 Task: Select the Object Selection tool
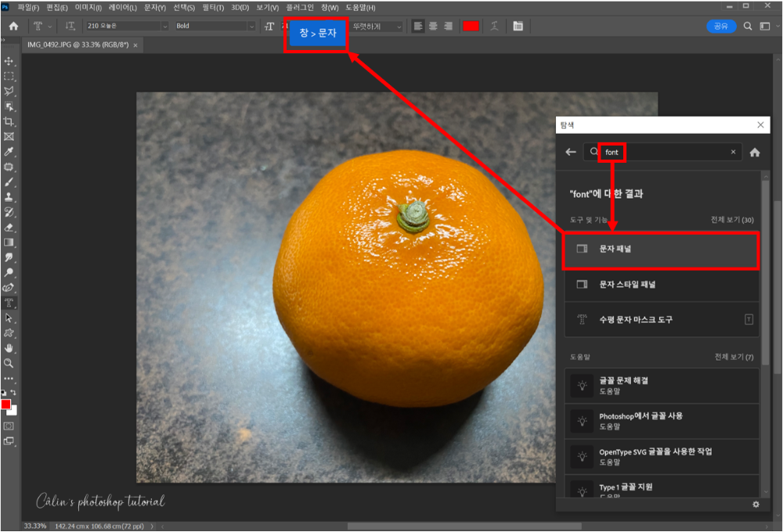(9, 106)
